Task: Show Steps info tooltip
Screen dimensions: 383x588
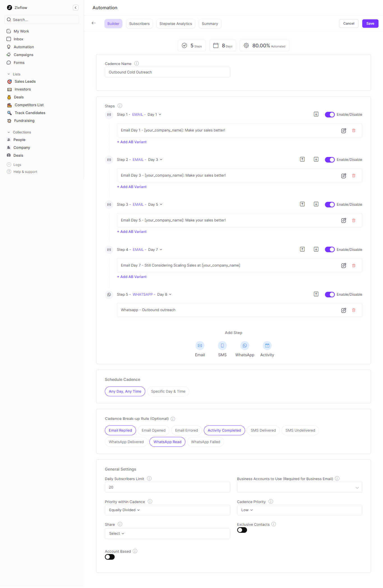Action: [120, 106]
